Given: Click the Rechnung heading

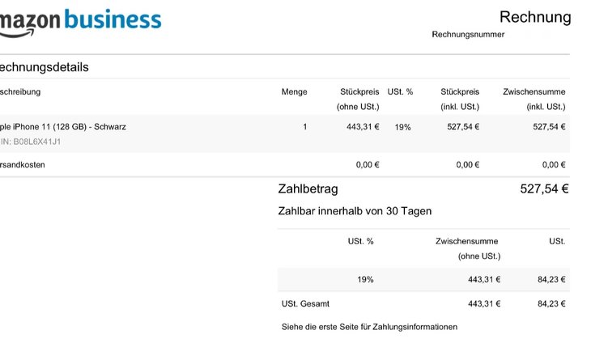Looking at the screenshot, I should (534, 17).
